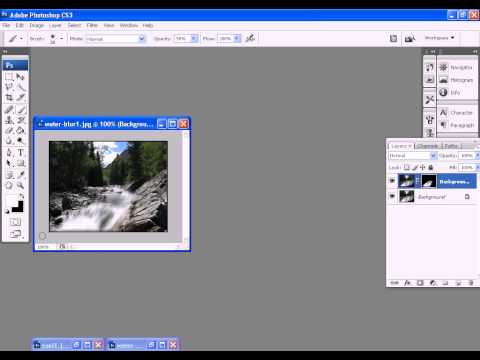480x360 pixels.
Task: Select the Type tool
Action: click(x=20, y=153)
